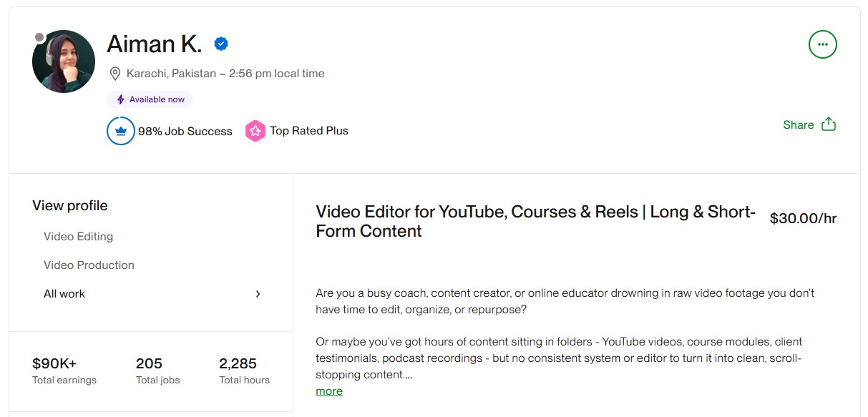The width and height of the screenshot is (868, 417).
Task: Click the Job Success crown icon
Action: tap(121, 131)
